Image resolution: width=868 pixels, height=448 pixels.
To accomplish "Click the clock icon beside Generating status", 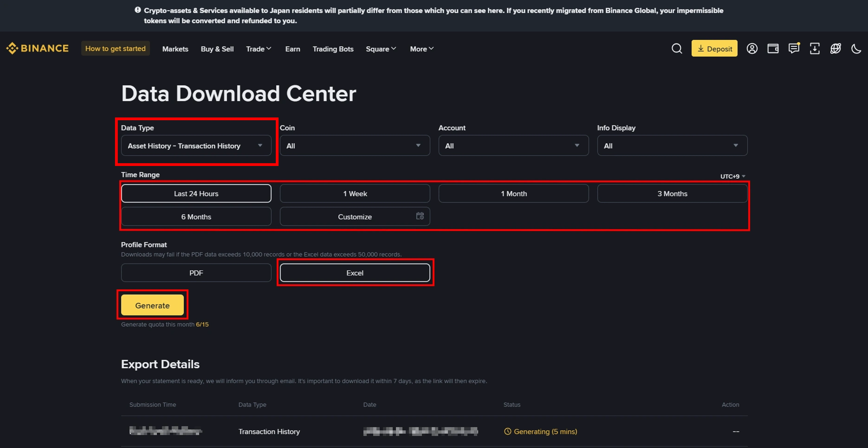I will 507,431.
